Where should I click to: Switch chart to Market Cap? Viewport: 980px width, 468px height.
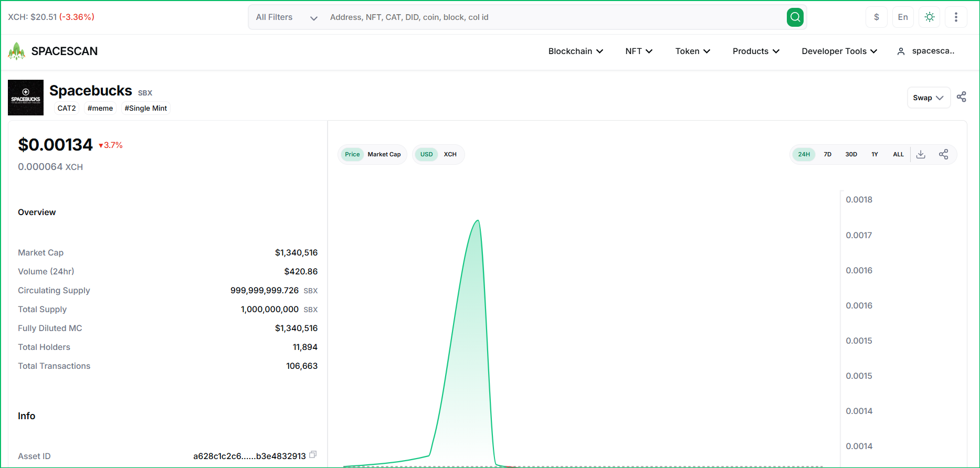pyautogui.click(x=384, y=154)
